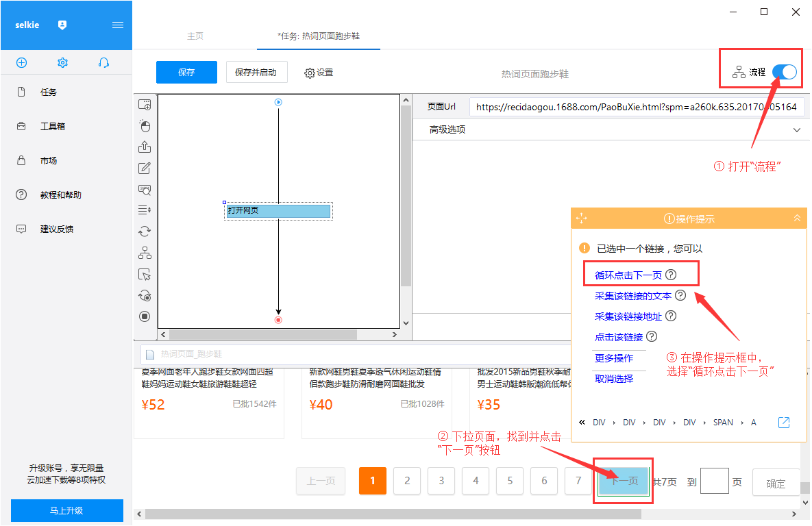The width and height of the screenshot is (812, 526).
Task: Choose 采集该链接的文本 option
Action: point(633,296)
